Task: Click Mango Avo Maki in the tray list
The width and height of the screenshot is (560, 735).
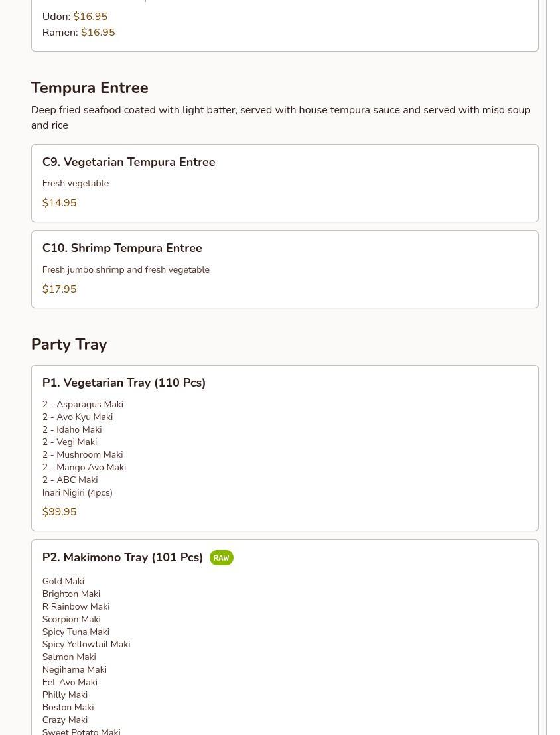Action: (x=84, y=467)
